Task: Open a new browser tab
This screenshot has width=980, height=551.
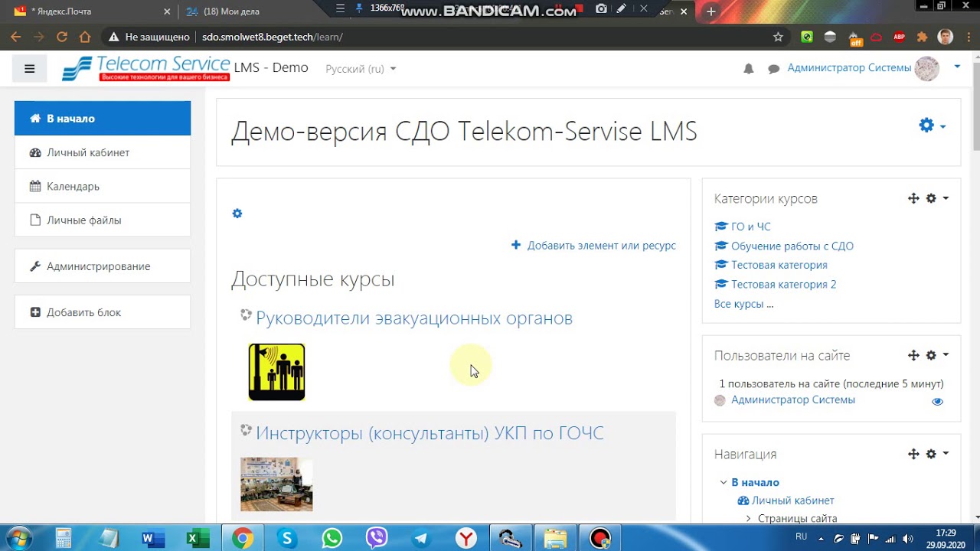Action: pos(711,11)
